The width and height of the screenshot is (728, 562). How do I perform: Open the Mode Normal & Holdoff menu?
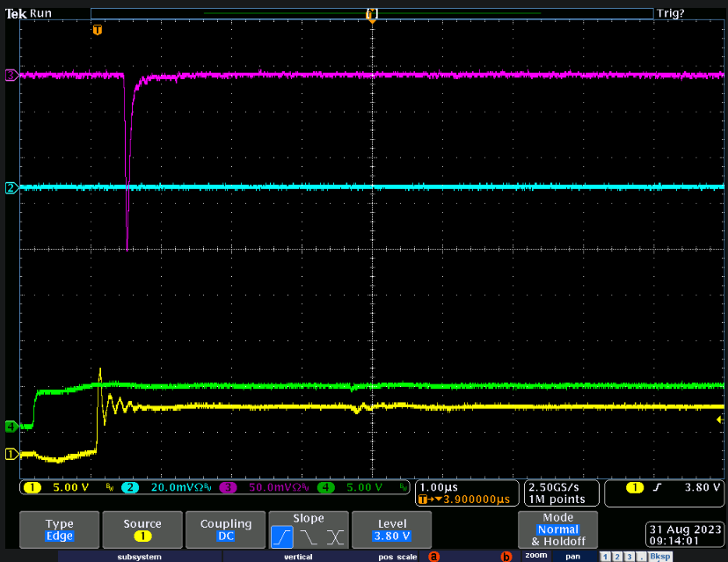pyautogui.click(x=558, y=529)
